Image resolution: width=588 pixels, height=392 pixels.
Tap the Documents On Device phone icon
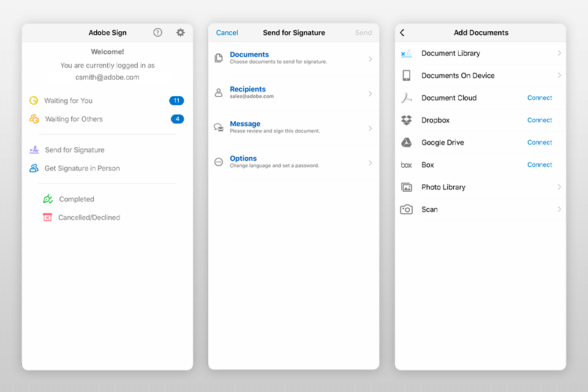(x=407, y=75)
